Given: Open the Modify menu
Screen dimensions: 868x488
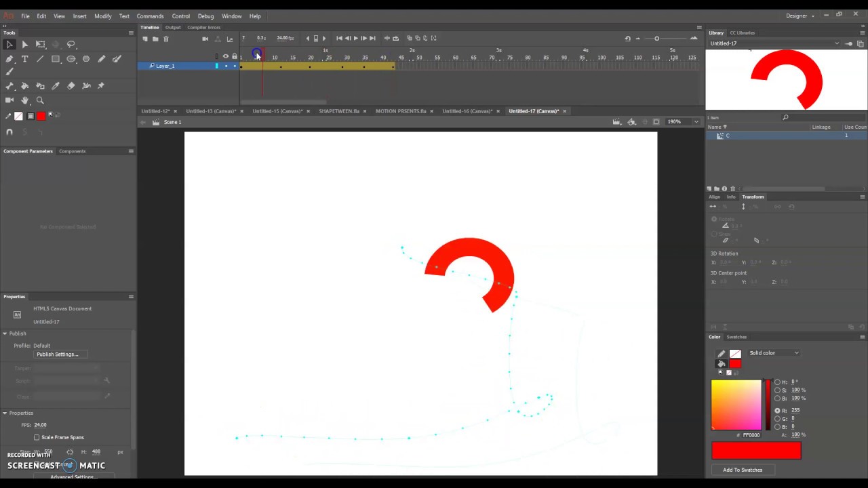Looking at the screenshot, I should point(103,16).
